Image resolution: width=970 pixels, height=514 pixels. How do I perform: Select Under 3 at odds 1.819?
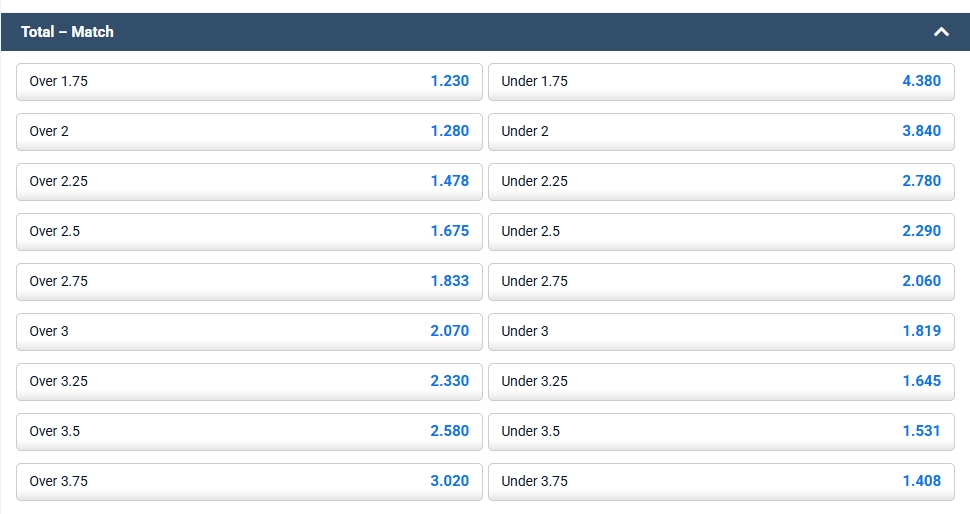coord(721,331)
